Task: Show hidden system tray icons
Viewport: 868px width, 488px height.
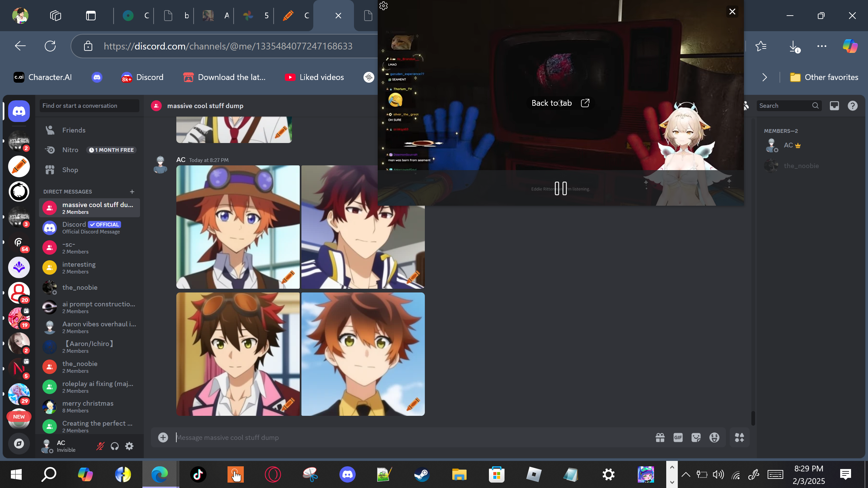Action: pos(686,474)
